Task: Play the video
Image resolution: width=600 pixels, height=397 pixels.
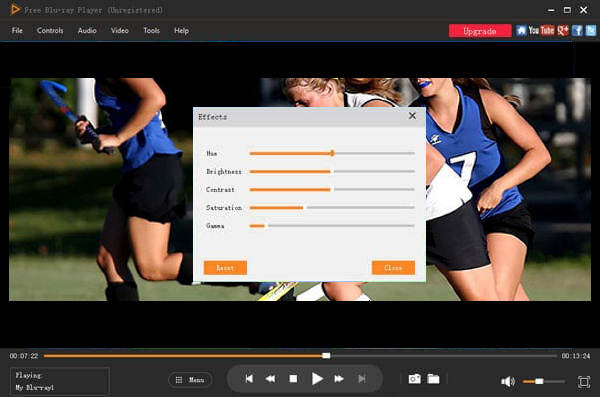Action: (317, 379)
